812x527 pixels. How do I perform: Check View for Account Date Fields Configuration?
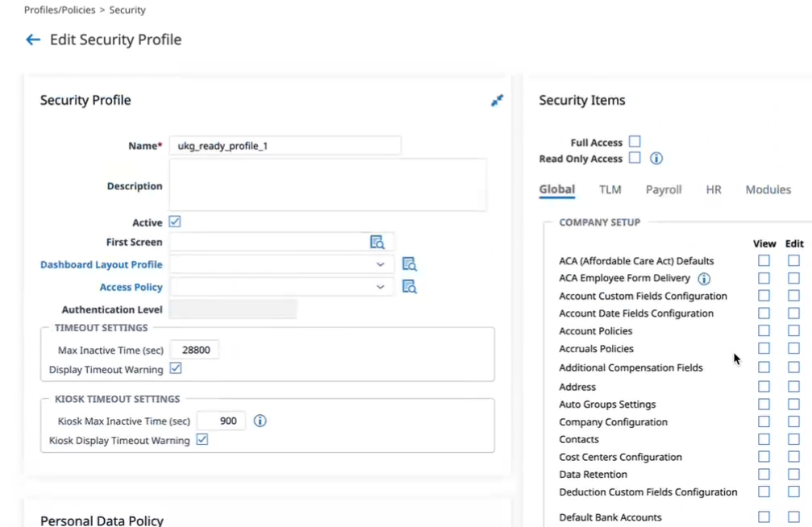764,313
